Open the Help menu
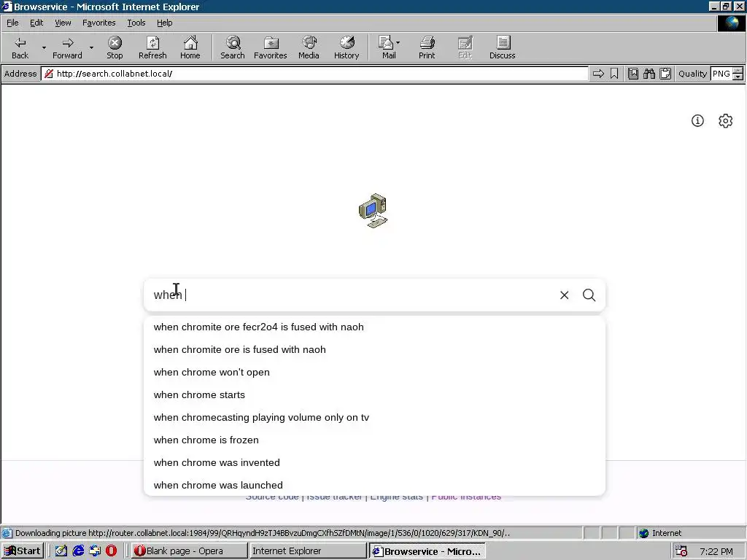 [x=164, y=23]
